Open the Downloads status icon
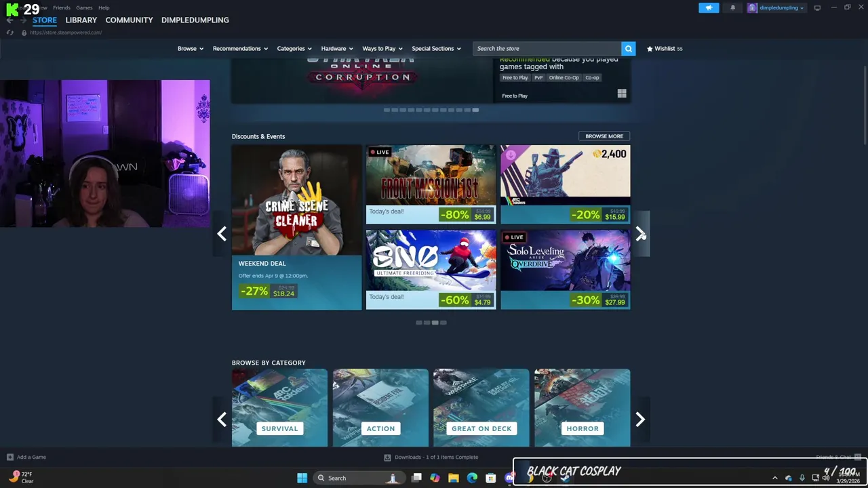 (387, 457)
